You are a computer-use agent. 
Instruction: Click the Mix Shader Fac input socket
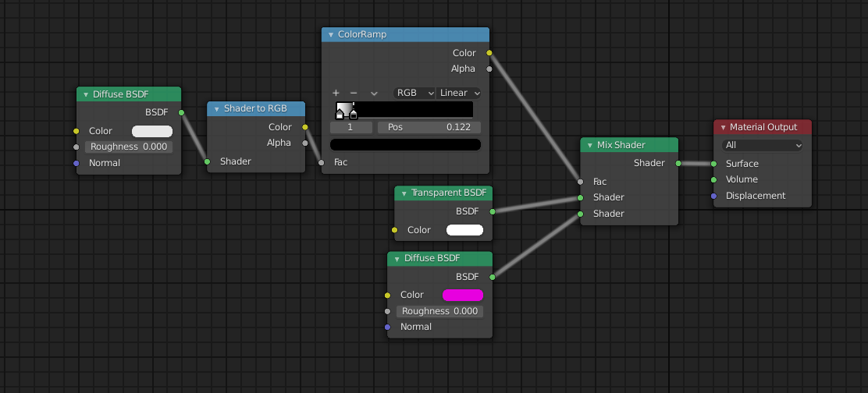[580, 182]
